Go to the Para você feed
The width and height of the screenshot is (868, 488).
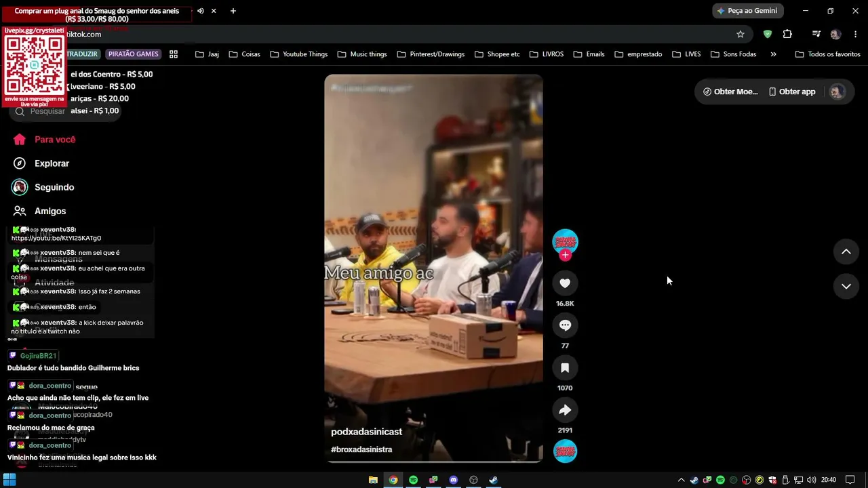point(45,140)
